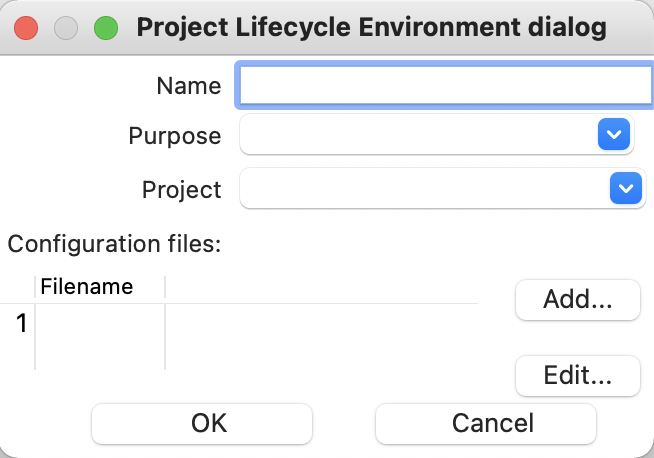Click the Purpose label
Image resolution: width=654 pixels, height=458 pixels.
pos(175,136)
